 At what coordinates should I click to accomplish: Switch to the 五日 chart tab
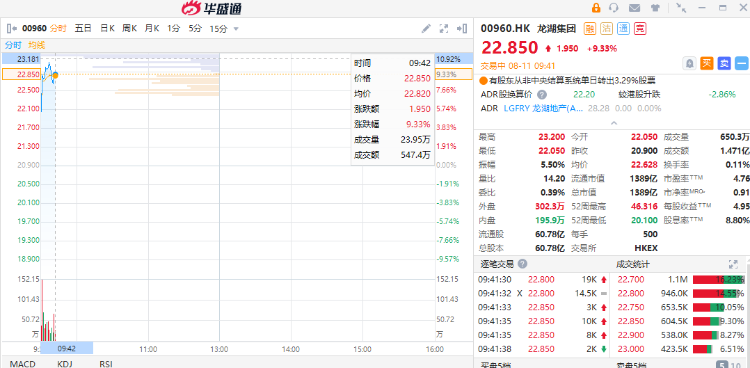tap(83, 29)
